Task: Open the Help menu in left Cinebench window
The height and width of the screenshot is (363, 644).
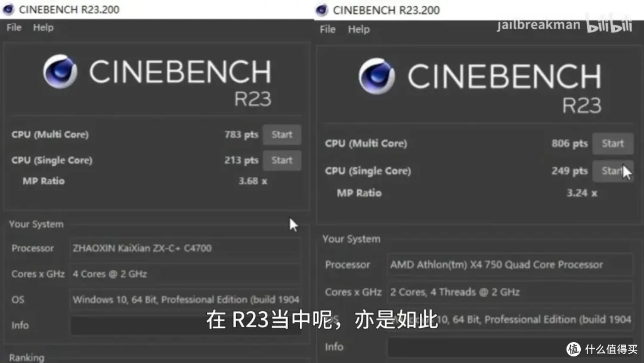Action: pos(43,27)
